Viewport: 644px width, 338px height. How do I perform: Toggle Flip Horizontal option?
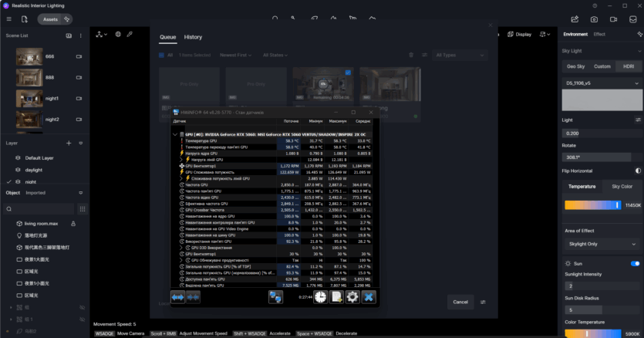pyautogui.click(x=638, y=171)
